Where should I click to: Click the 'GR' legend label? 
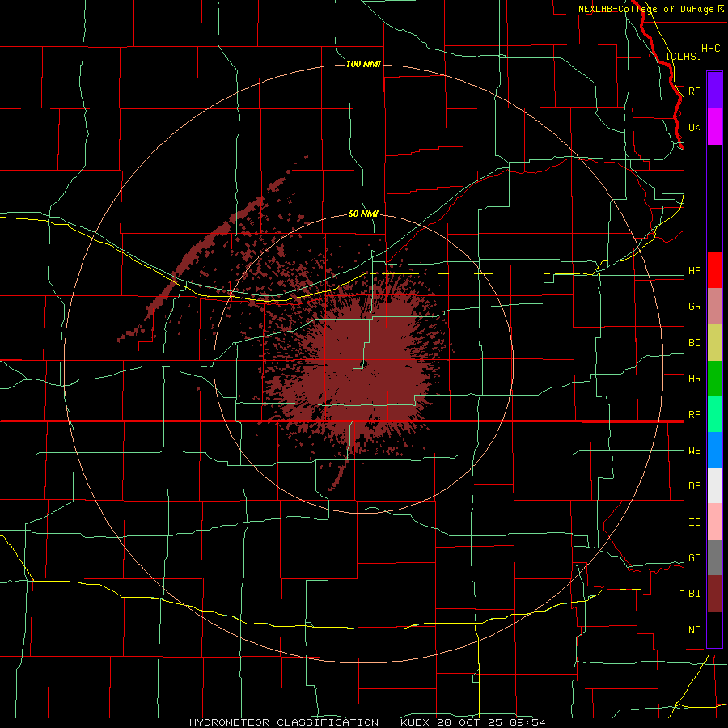click(x=694, y=307)
